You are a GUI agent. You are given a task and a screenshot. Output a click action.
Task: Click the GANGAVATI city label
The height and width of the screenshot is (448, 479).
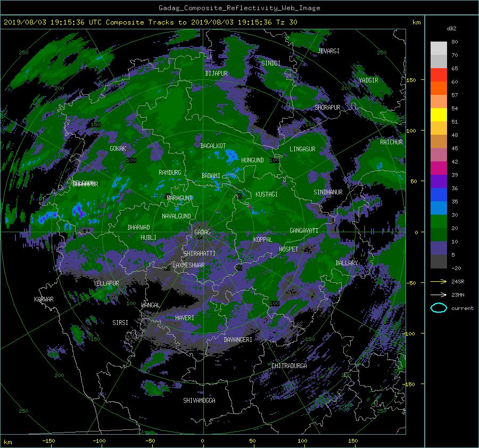304,231
